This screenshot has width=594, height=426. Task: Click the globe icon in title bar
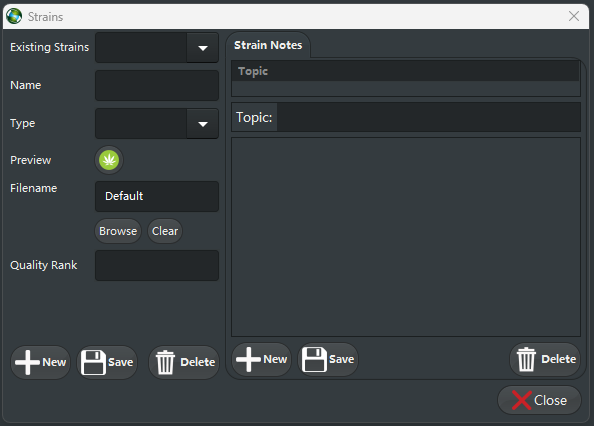(14, 16)
